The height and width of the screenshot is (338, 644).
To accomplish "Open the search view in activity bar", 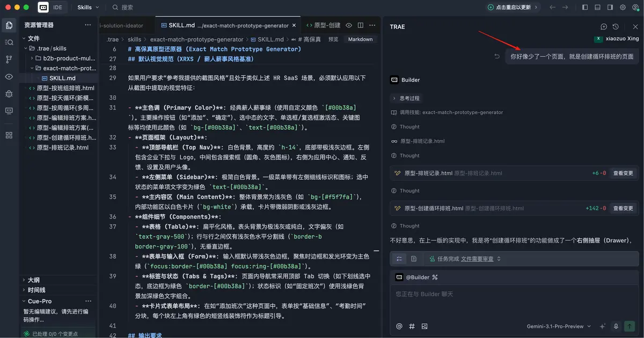I will coord(9,42).
